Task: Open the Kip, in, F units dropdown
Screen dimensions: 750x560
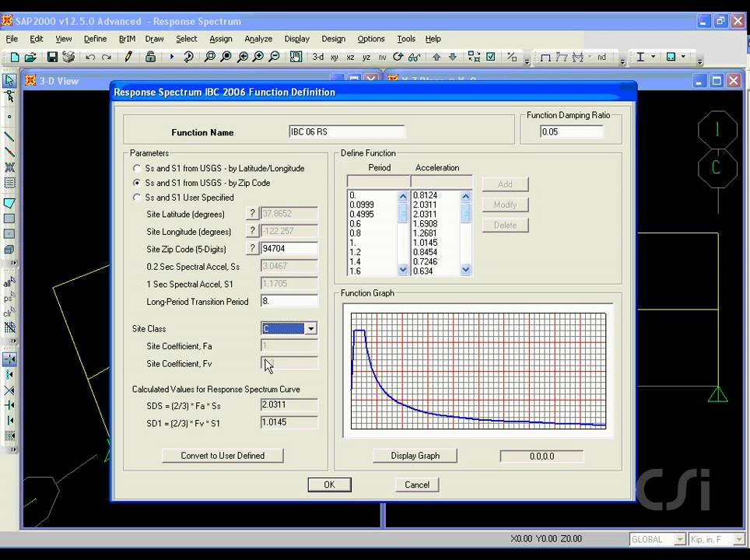Action: pos(739,540)
